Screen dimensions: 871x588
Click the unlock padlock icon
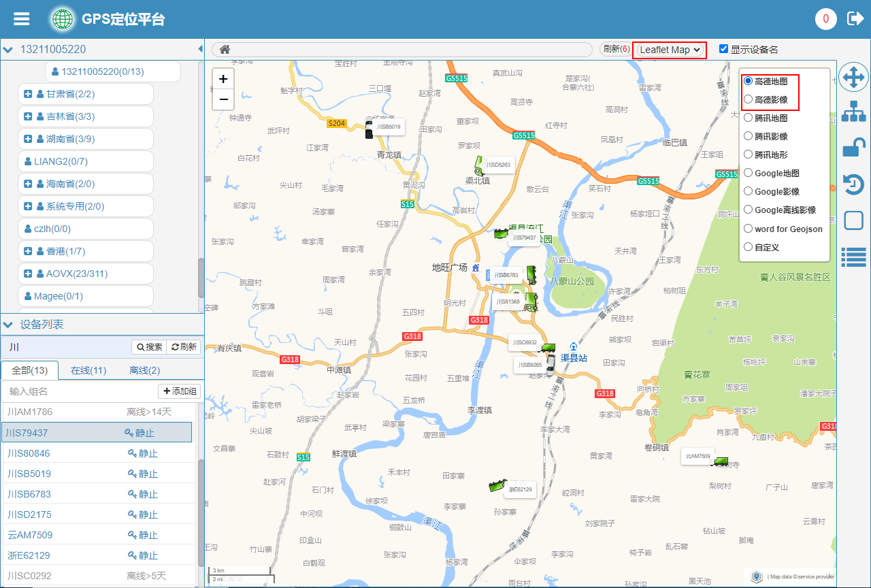(x=853, y=148)
